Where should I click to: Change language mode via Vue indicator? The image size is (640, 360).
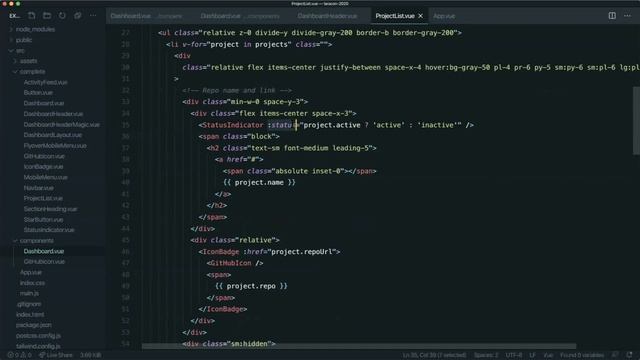tap(548, 355)
